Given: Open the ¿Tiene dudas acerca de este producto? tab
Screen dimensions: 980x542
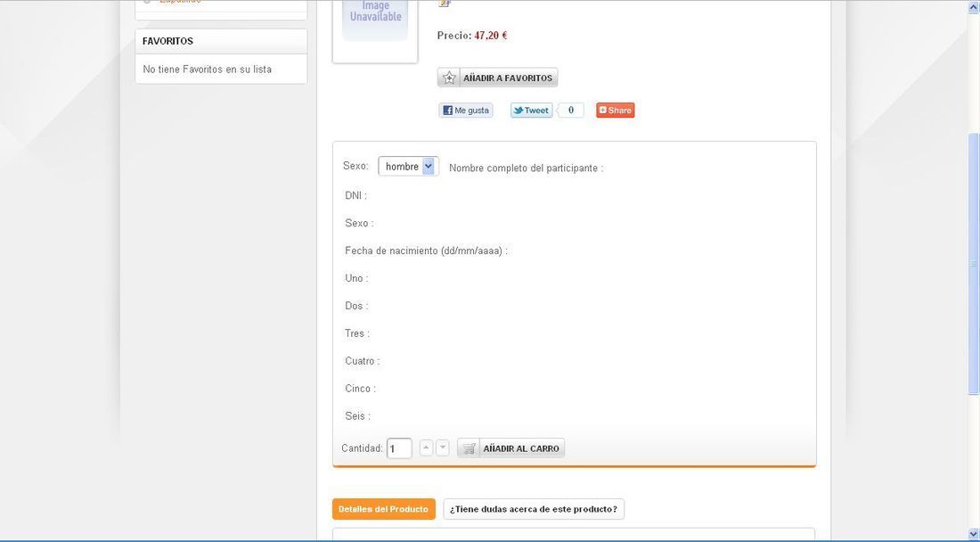Looking at the screenshot, I should click(534, 509).
